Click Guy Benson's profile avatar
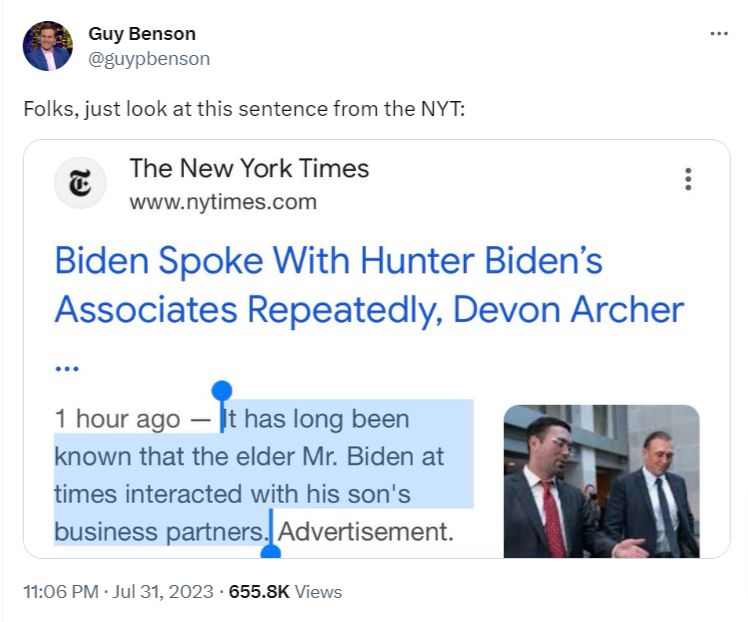 (x=47, y=46)
